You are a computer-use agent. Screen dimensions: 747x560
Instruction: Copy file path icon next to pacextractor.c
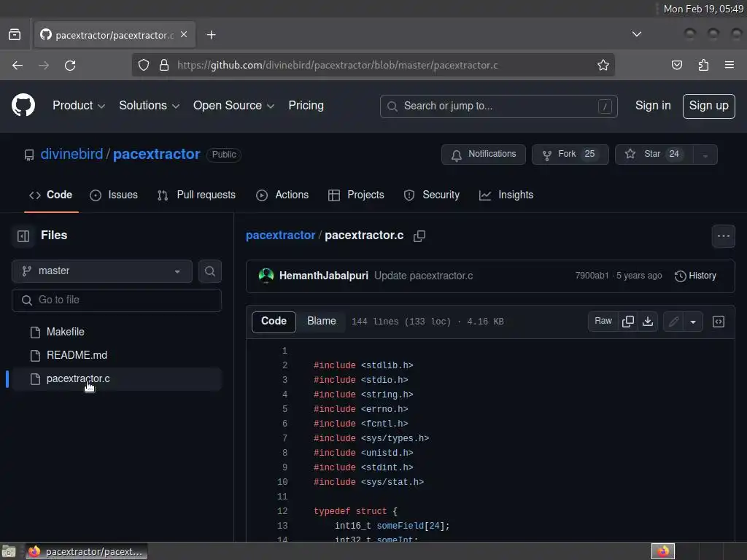pos(419,236)
